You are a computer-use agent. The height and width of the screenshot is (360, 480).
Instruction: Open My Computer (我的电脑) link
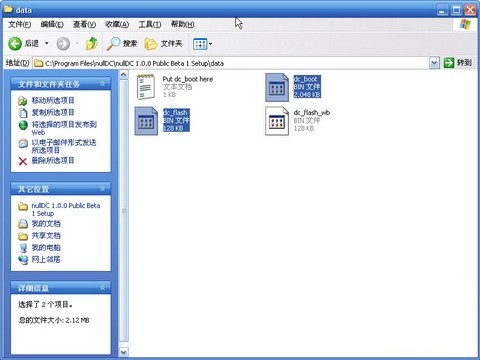(x=46, y=248)
